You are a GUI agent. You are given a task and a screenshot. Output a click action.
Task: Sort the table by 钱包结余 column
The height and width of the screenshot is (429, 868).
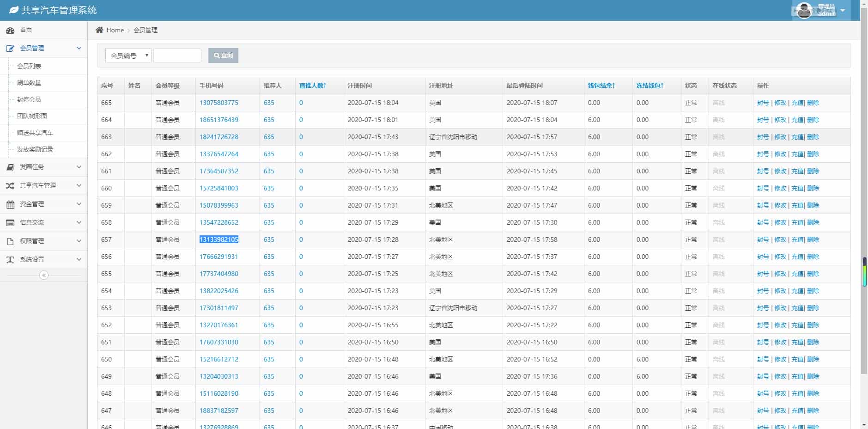[x=601, y=85]
